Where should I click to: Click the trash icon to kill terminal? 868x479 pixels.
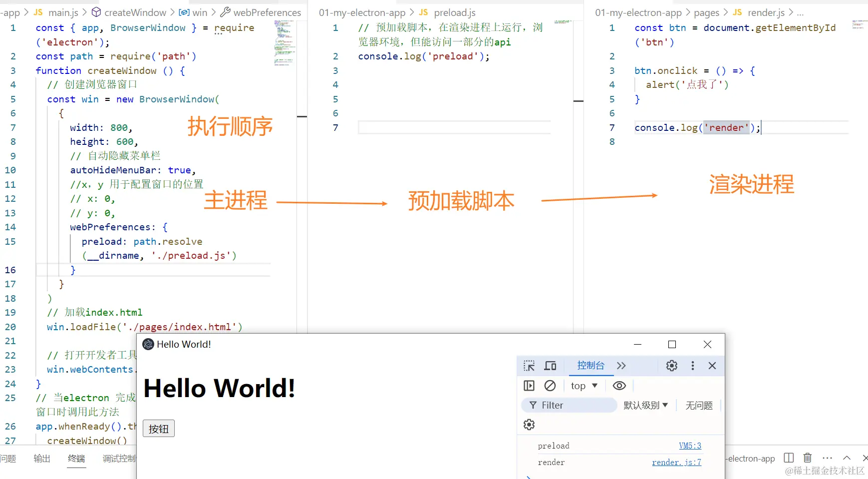pyautogui.click(x=808, y=458)
